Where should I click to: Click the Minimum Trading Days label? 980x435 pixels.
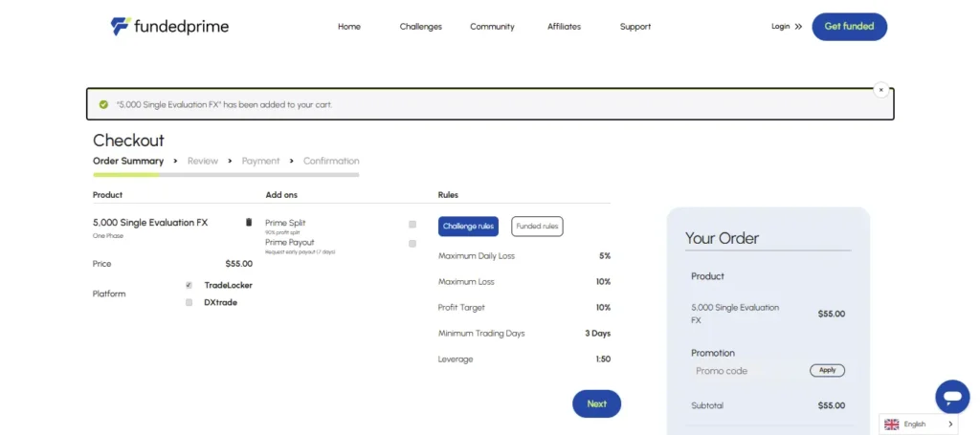point(481,334)
